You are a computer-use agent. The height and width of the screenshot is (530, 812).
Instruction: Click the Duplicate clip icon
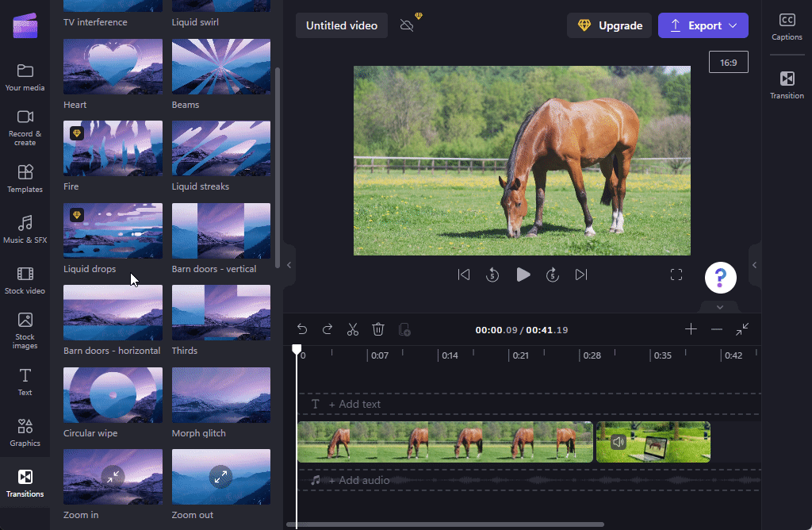[404, 329]
